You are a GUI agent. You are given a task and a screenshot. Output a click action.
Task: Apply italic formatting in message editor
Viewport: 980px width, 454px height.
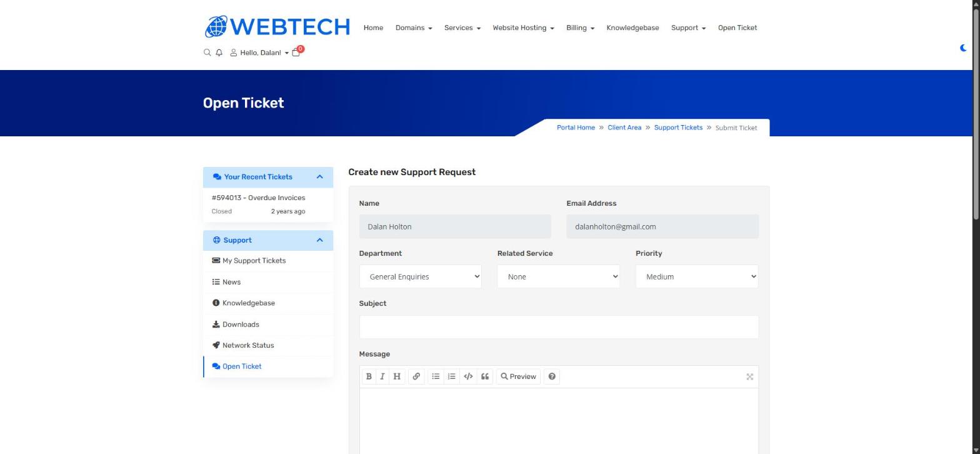click(382, 376)
